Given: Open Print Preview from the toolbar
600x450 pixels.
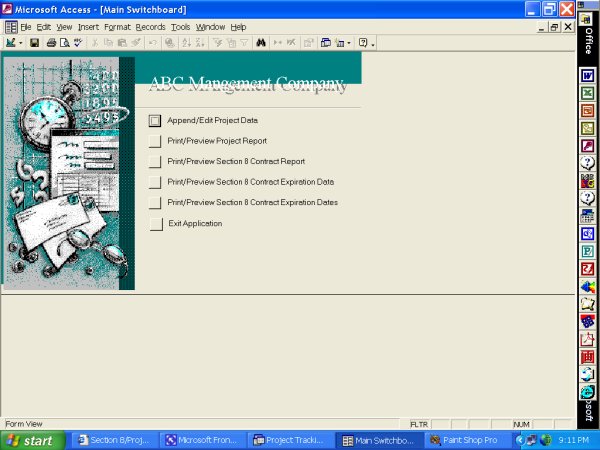Looking at the screenshot, I should (64, 44).
